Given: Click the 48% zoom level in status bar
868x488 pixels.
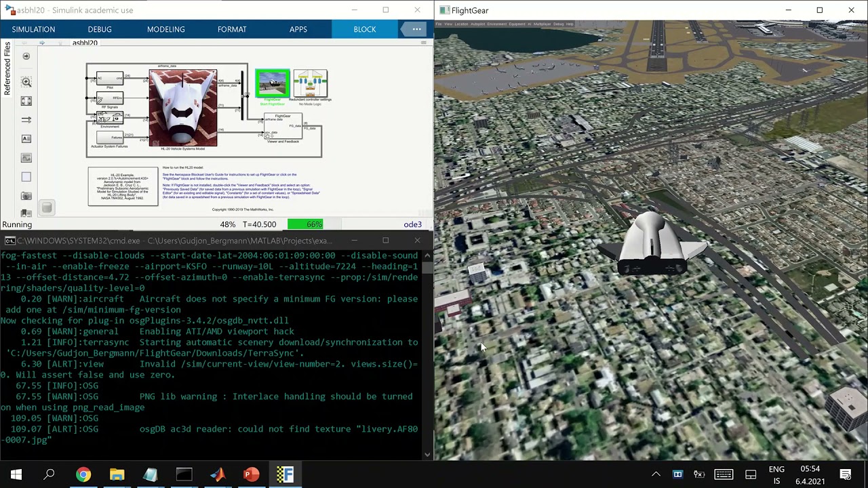Looking at the screenshot, I should [228, 224].
